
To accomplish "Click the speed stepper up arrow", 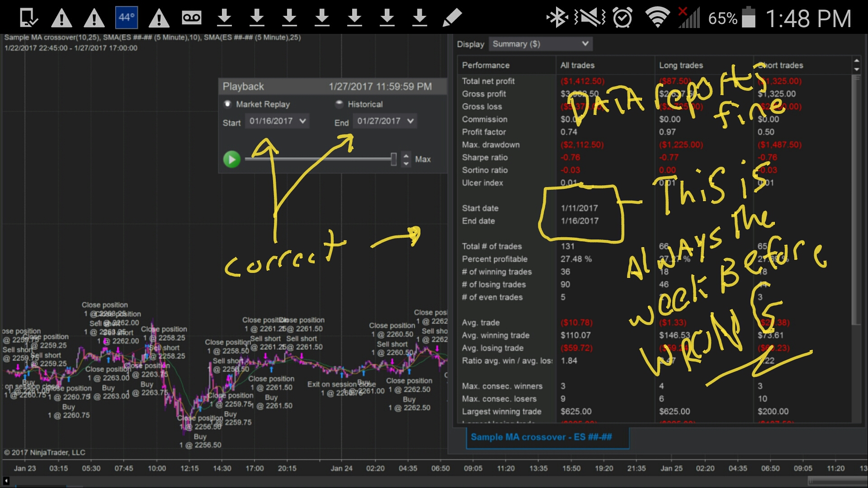I will tap(406, 155).
